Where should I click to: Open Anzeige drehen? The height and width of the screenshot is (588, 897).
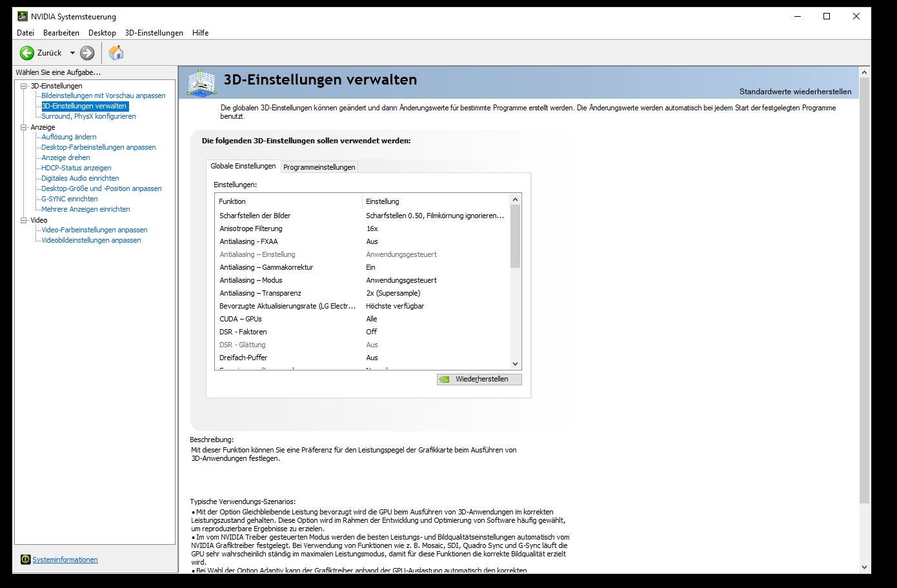point(66,157)
